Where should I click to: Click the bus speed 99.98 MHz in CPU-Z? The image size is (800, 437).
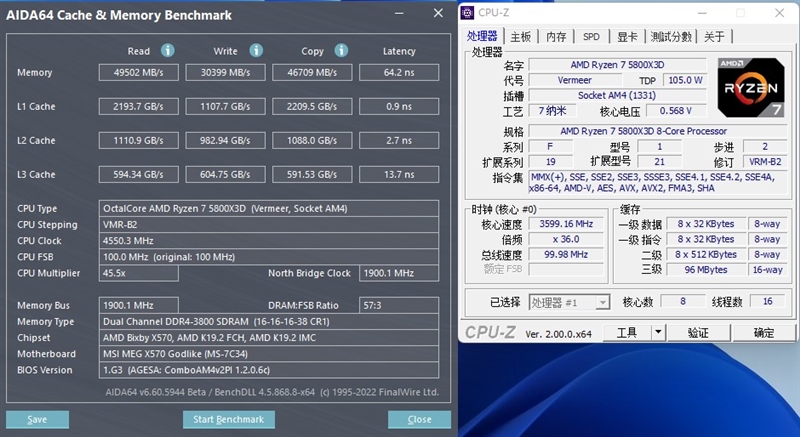point(566,254)
